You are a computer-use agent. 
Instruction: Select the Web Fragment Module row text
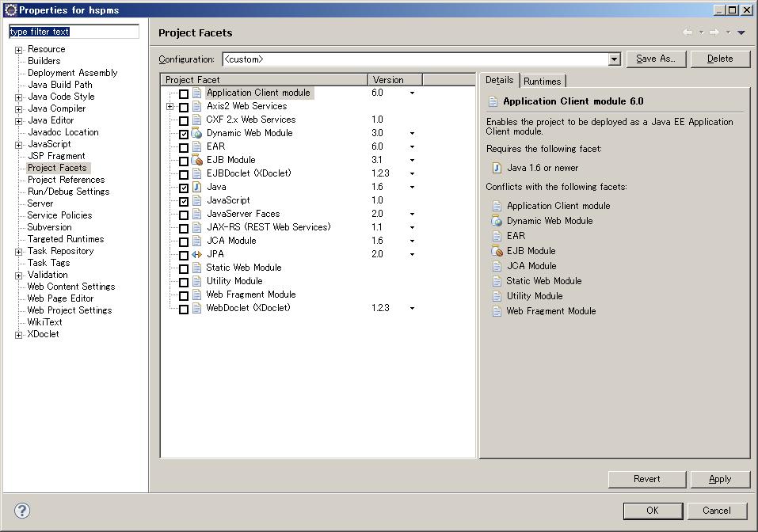[251, 294]
